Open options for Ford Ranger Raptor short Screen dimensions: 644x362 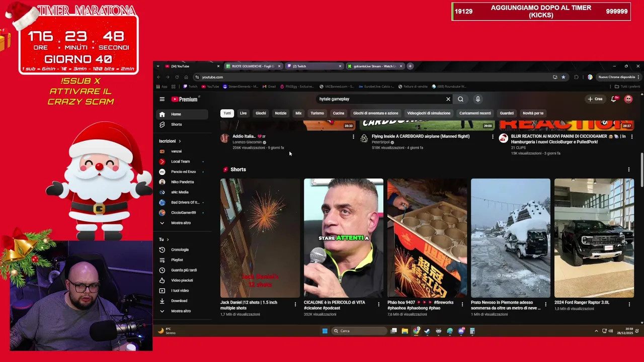[x=629, y=304]
